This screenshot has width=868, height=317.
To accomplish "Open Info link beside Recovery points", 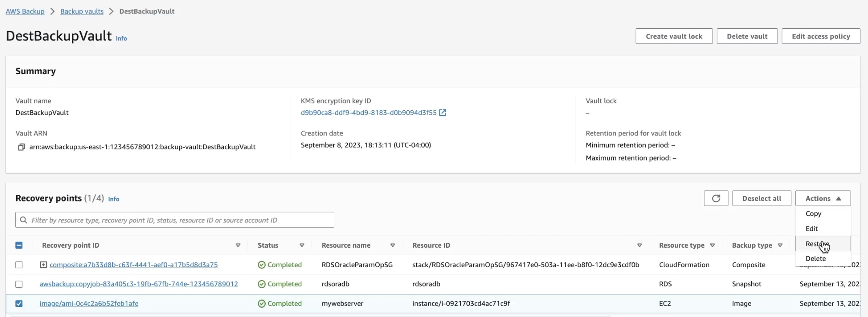I will click(114, 199).
